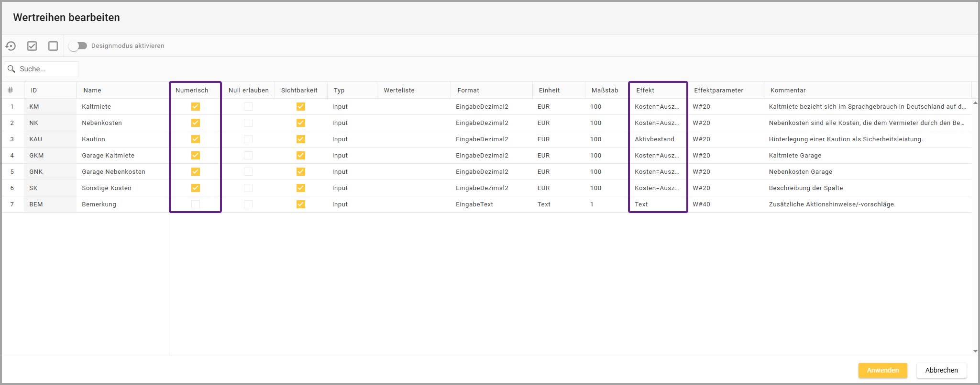
Task: Check Numerisch for Bemerkung row
Action: [196, 204]
